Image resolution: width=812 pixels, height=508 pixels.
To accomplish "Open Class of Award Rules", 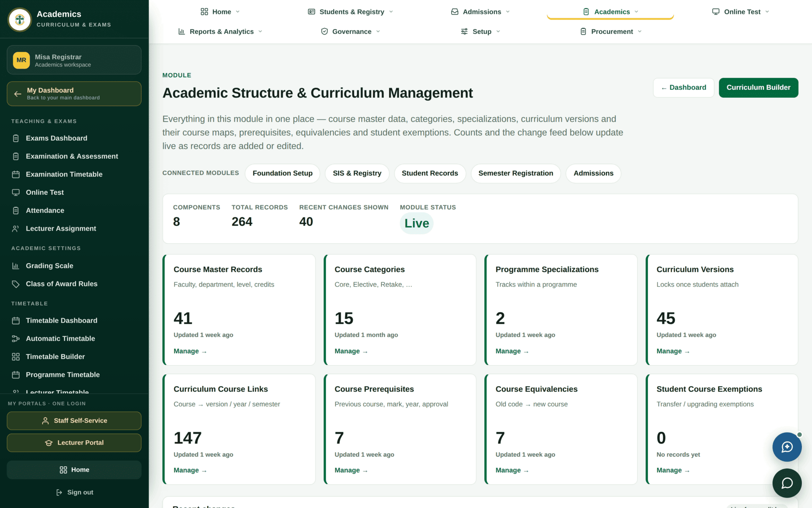I will (x=74, y=284).
